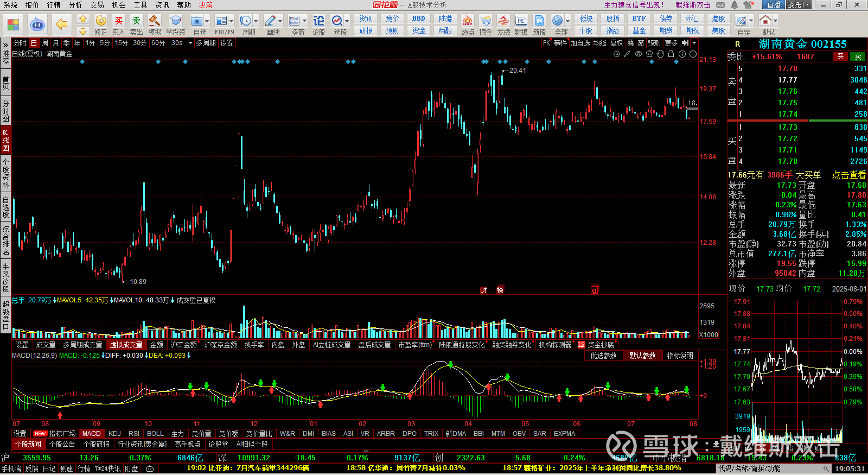Image resolution: width=868 pixels, height=475 pixels.
Task: Click the 修正 refresh icon
Action: tap(101, 21)
